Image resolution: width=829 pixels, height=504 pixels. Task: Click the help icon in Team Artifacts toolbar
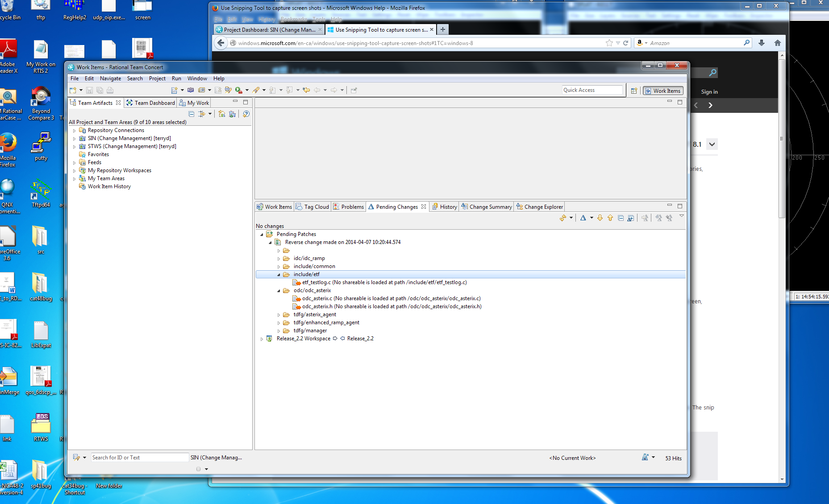tap(246, 114)
